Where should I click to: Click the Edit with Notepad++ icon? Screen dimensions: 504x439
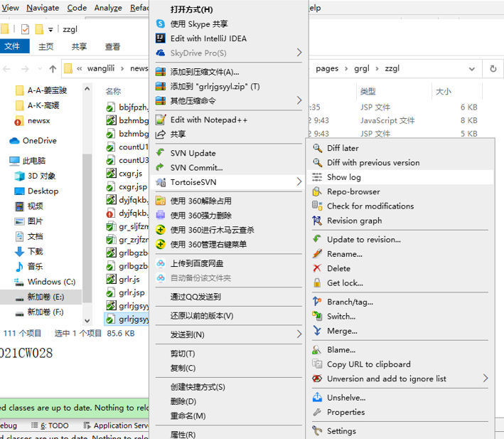[161, 120]
